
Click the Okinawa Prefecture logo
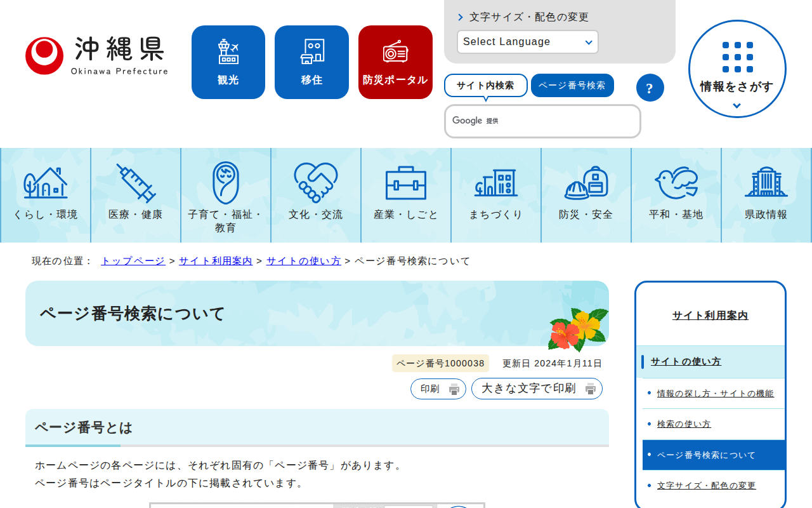(x=97, y=56)
